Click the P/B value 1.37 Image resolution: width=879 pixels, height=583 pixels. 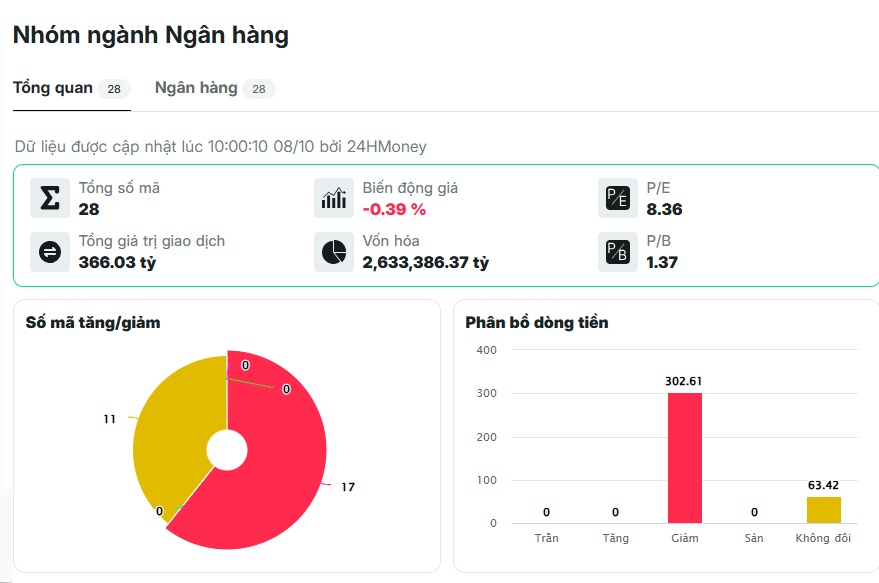coord(662,262)
